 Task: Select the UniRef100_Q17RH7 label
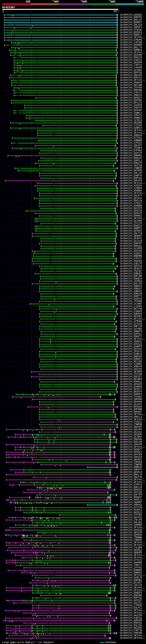131,437
